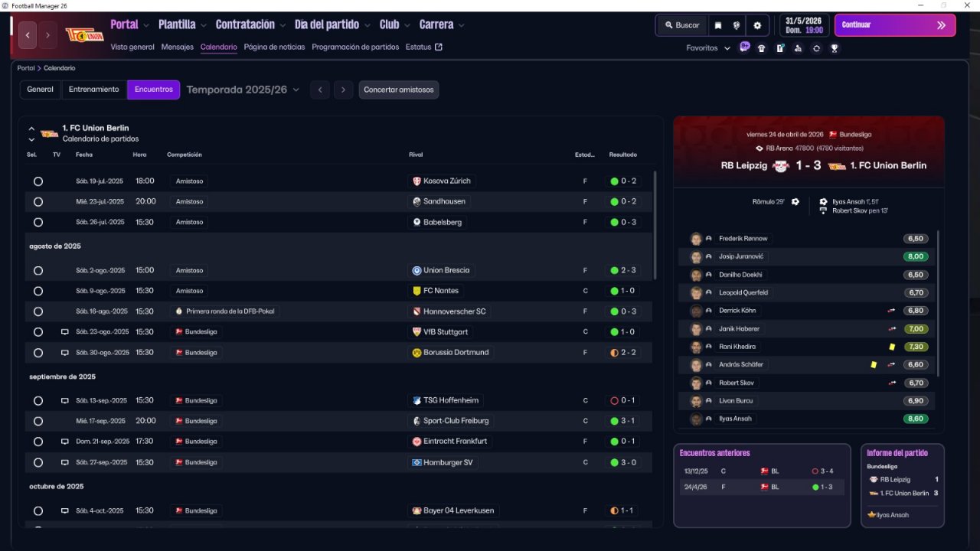Click the TV icon for VfB Stuttgart match

tap(65, 332)
